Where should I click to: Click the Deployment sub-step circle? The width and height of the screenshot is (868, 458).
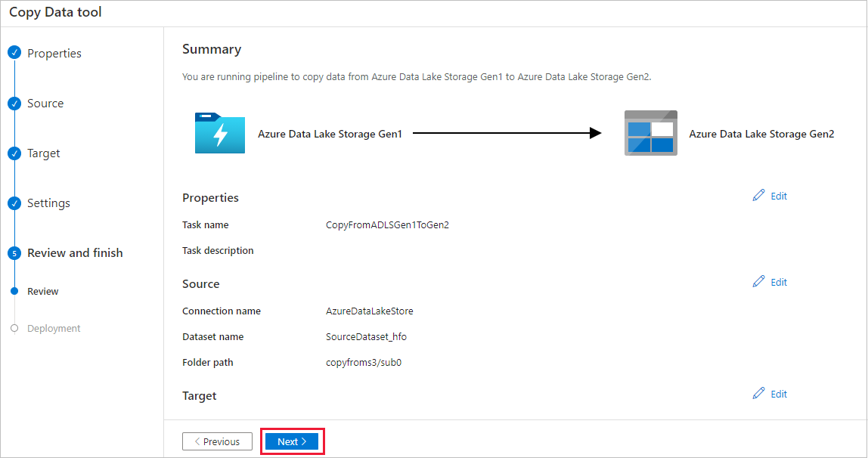14,328
